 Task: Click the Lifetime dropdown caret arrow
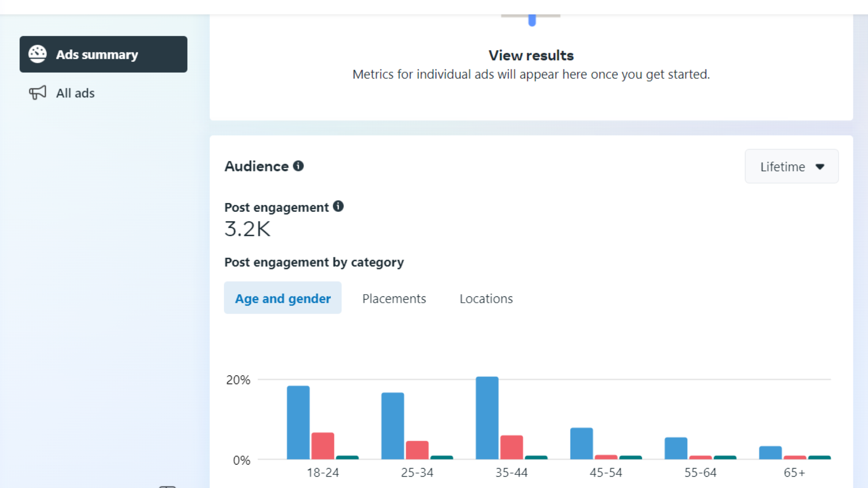[820, 167]
